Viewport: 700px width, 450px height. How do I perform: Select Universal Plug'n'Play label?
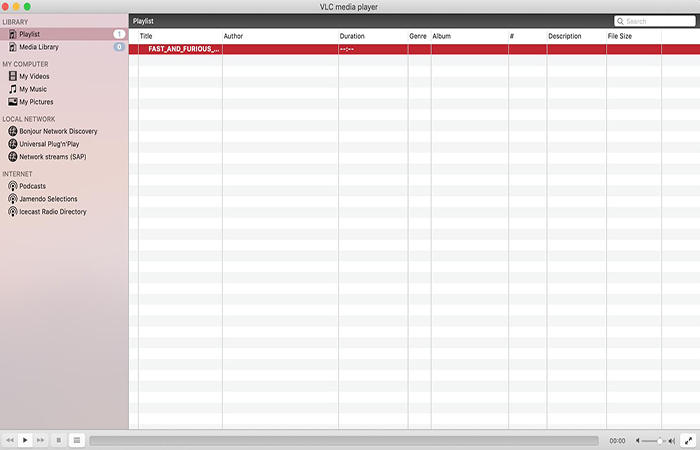coord(49,144)
